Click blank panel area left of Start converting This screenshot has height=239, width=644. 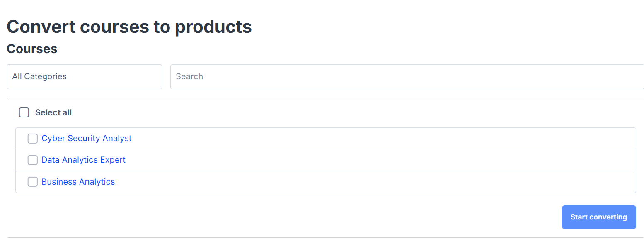(290, 217)
